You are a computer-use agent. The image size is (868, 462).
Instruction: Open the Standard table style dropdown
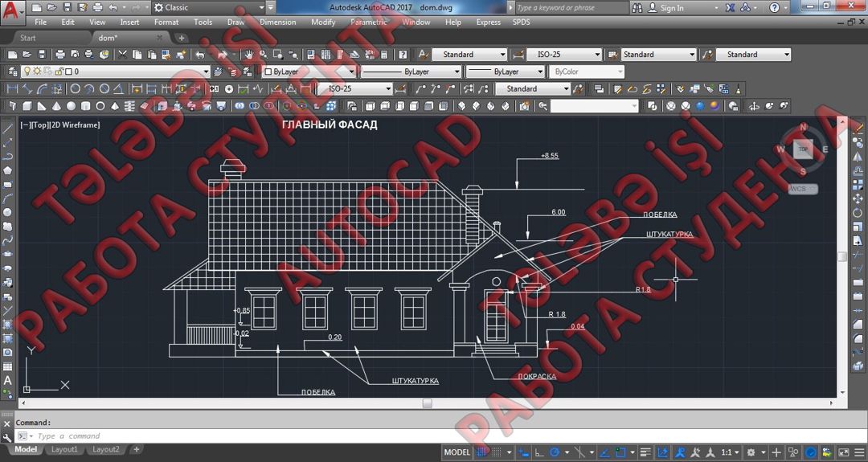(658, 54)
